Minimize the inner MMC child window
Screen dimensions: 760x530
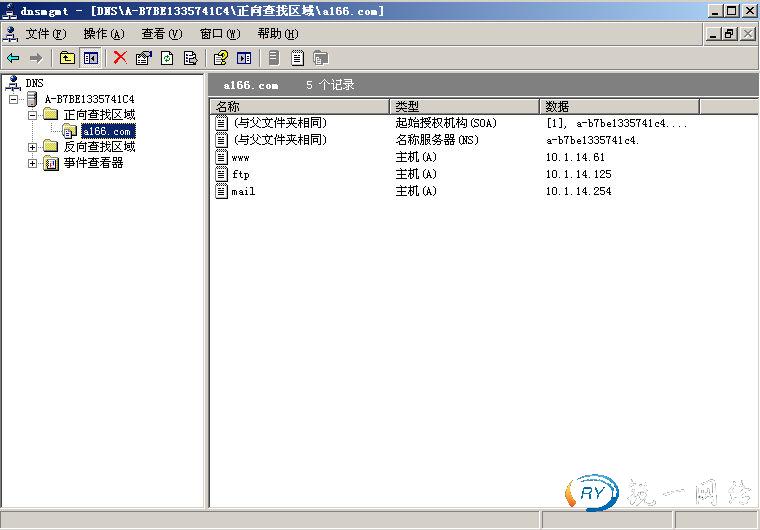pos(713,34)
